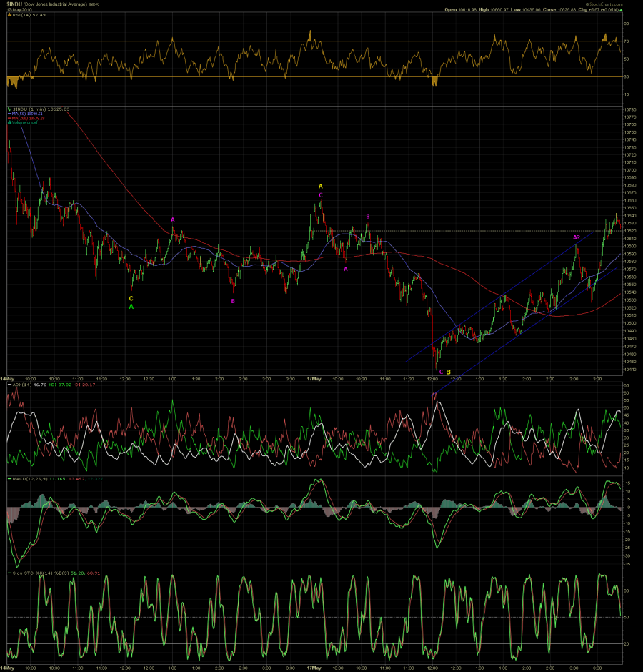
Task: Click the 10700 price axis label
Action: point(629,170)
